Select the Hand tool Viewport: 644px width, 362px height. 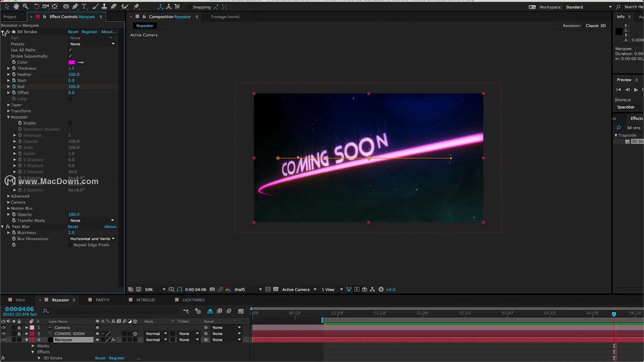click(16, 6)
